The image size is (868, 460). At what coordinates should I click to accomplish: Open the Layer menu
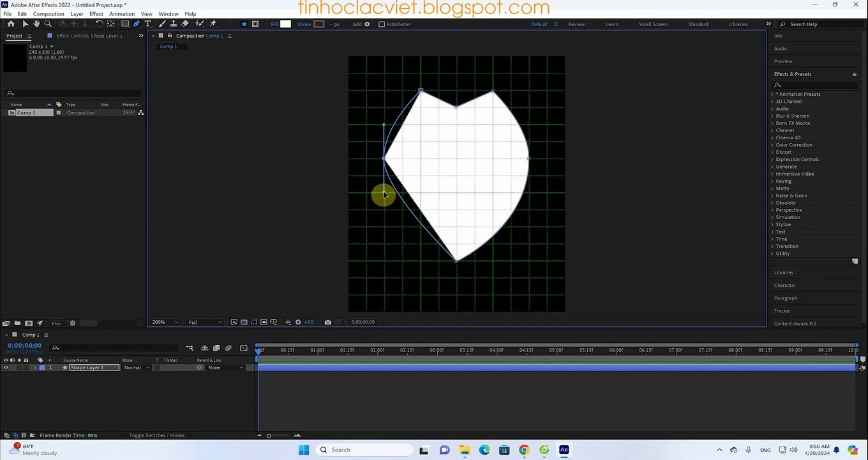coord(77,14)
